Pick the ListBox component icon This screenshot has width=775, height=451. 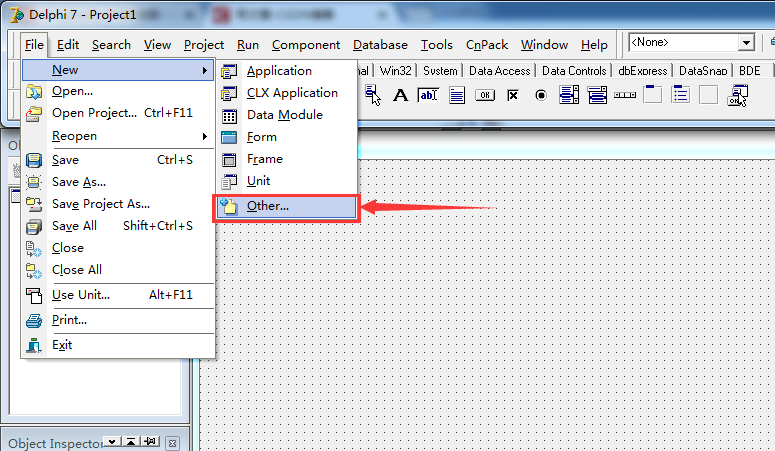tap(569, 95)
